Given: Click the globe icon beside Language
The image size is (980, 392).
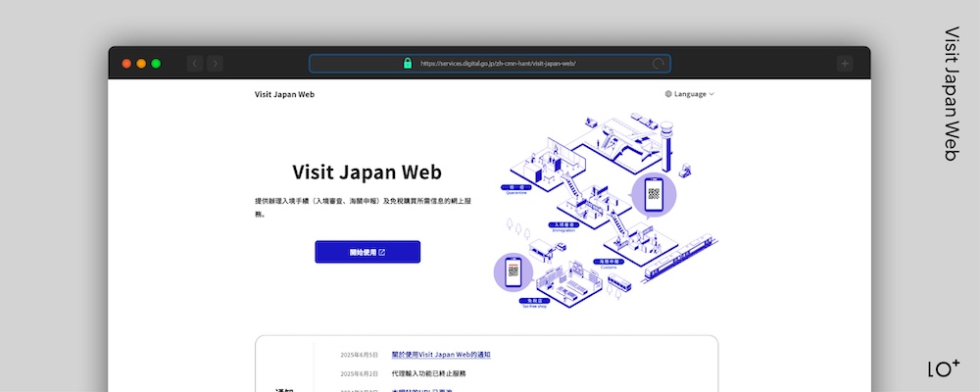Looking at the screenshot, I should (668, 94).
